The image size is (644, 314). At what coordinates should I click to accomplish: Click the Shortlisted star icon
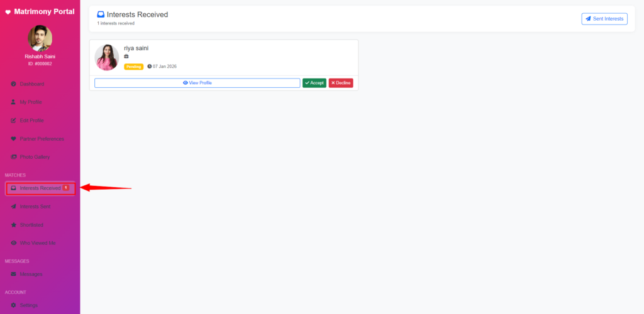pos(13,225)
